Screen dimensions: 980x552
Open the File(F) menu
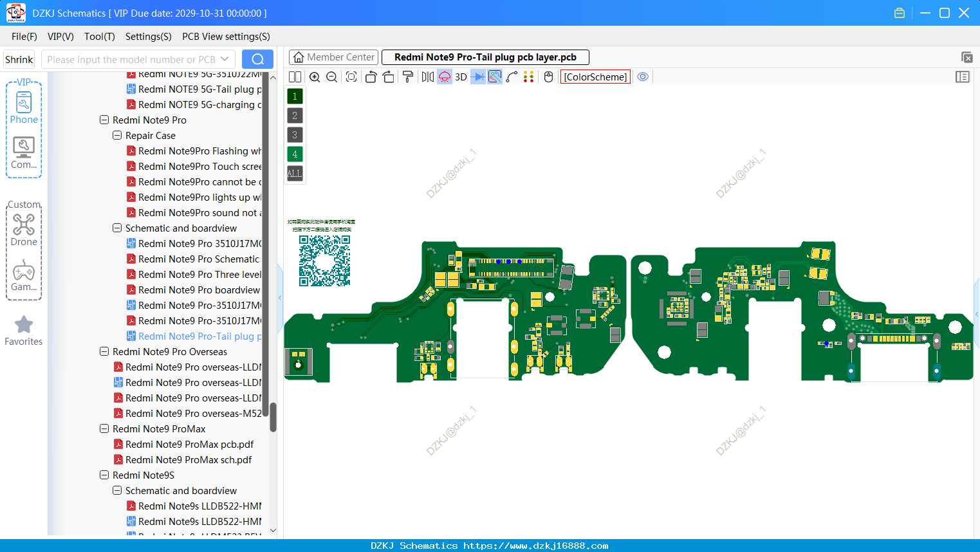click(24, 37)
